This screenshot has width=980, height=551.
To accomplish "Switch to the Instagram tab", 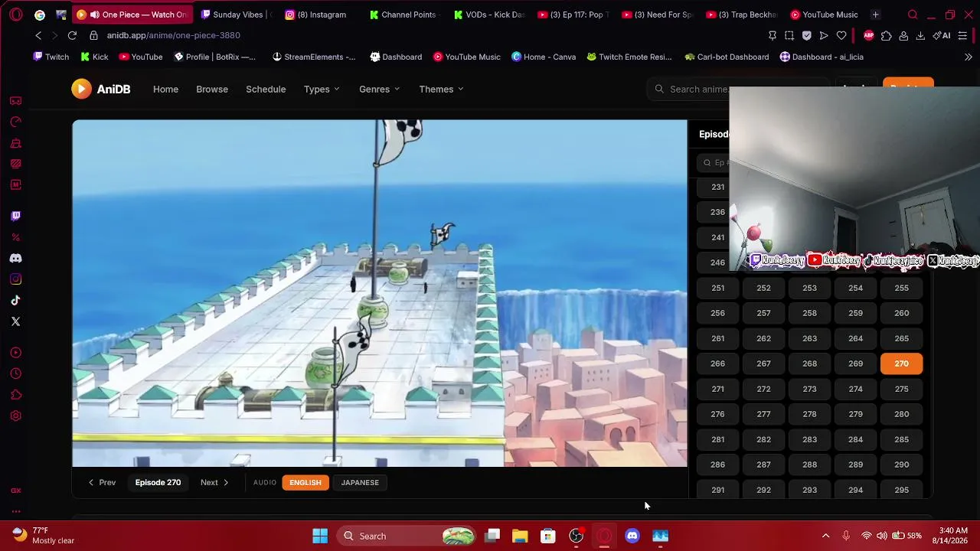I will (x=319, y=15).
